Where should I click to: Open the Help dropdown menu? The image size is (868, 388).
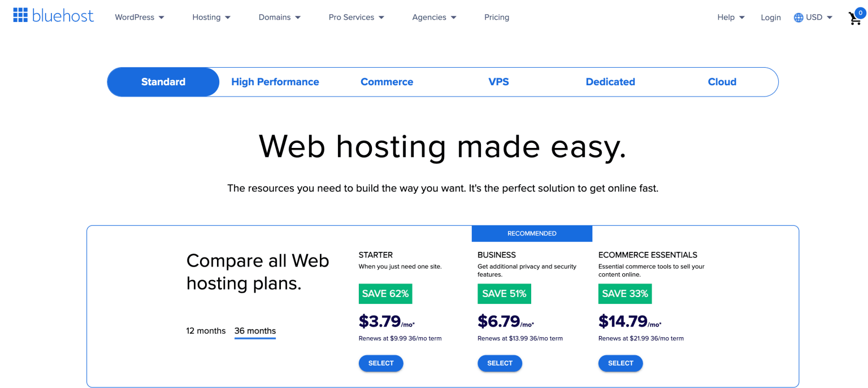click(x=731, y=18)
